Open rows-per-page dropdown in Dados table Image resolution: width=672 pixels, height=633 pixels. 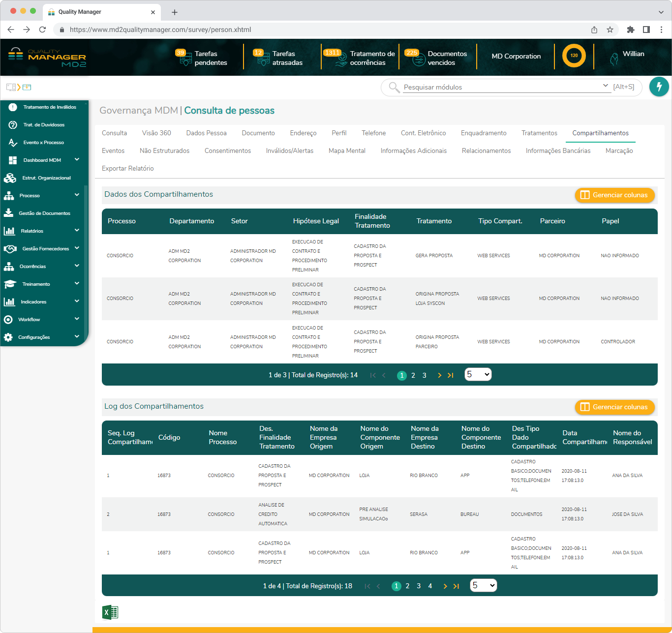pyautogui.click(x=478, y=375)
